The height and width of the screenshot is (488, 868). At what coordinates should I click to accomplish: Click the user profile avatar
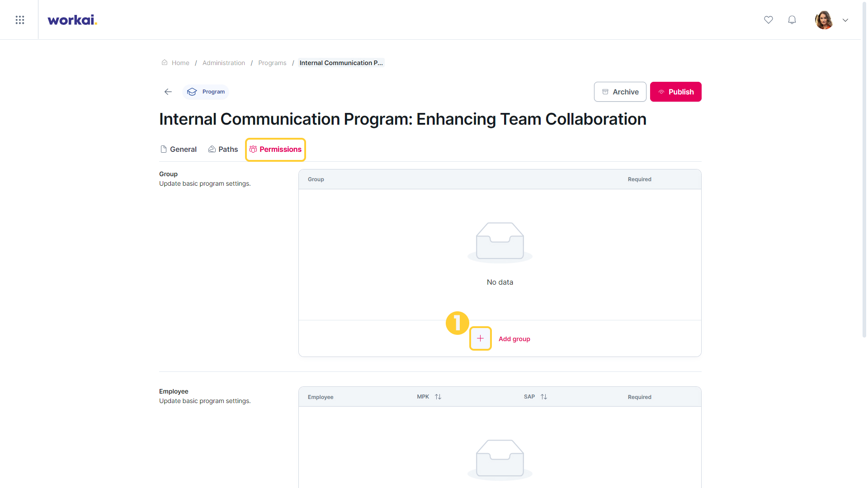[x=824, y=20]
